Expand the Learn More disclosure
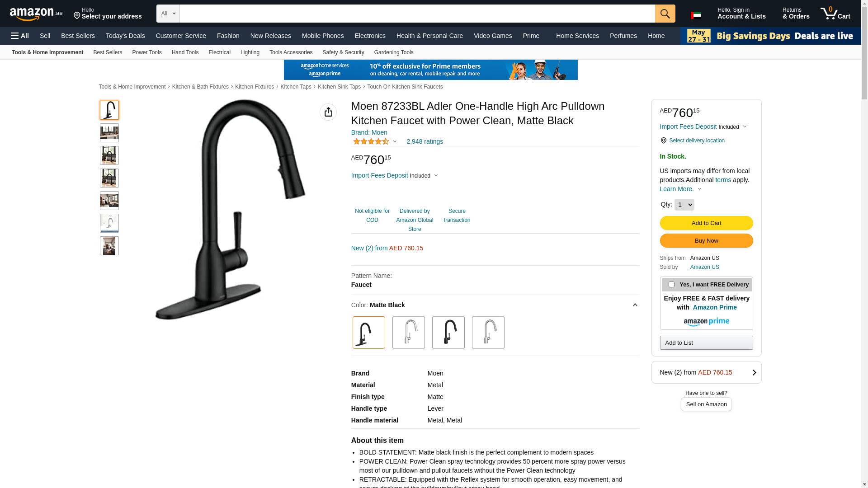868x488 pixels. pyautogui.click(x=680, y=189)
